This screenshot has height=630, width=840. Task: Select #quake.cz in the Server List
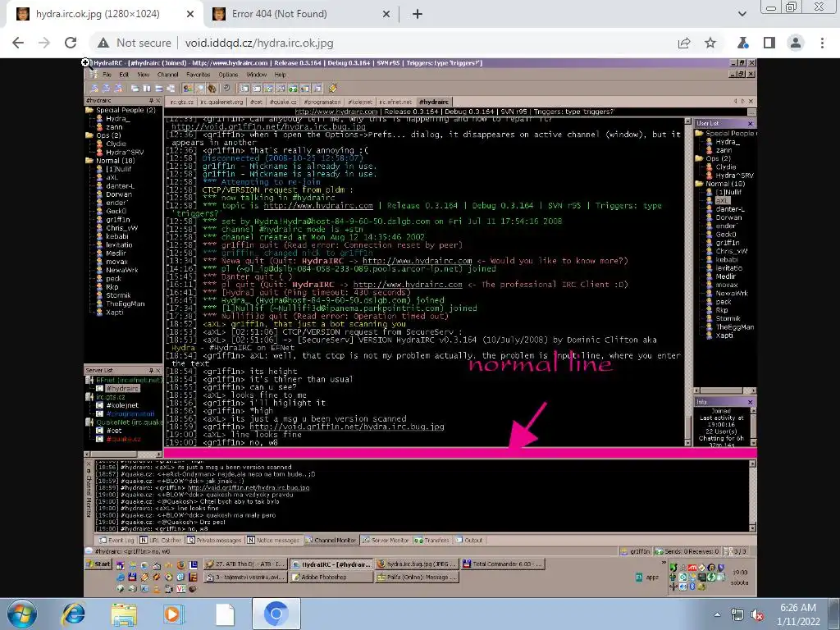point(123,440)
